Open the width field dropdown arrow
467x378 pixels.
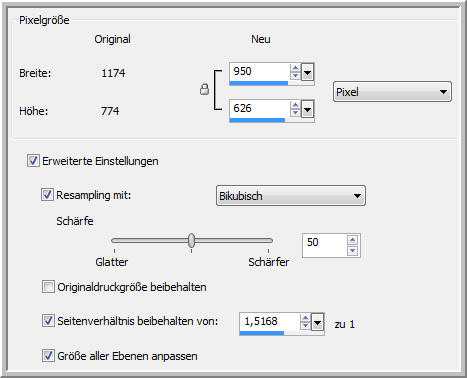coord(307,72)
